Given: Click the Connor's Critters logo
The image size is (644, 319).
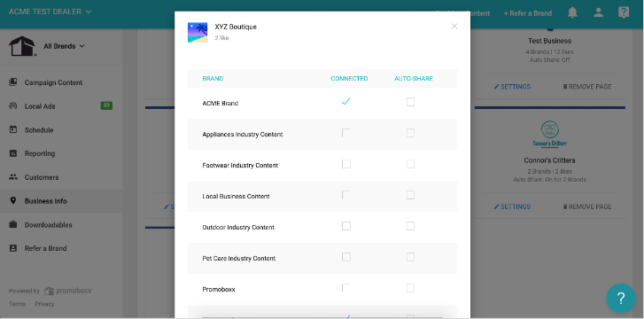Looking at the screenshot, I should tap(549, 136).
